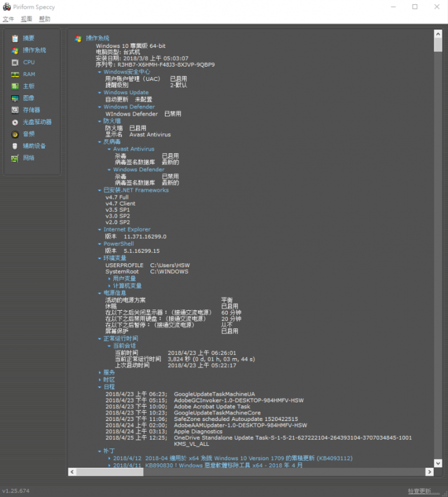Viewport: 448px width, 497px height.
Task: Open the 摘要 summary icon in sidebar
Action: pyautogui.click(x=15, y=39)
